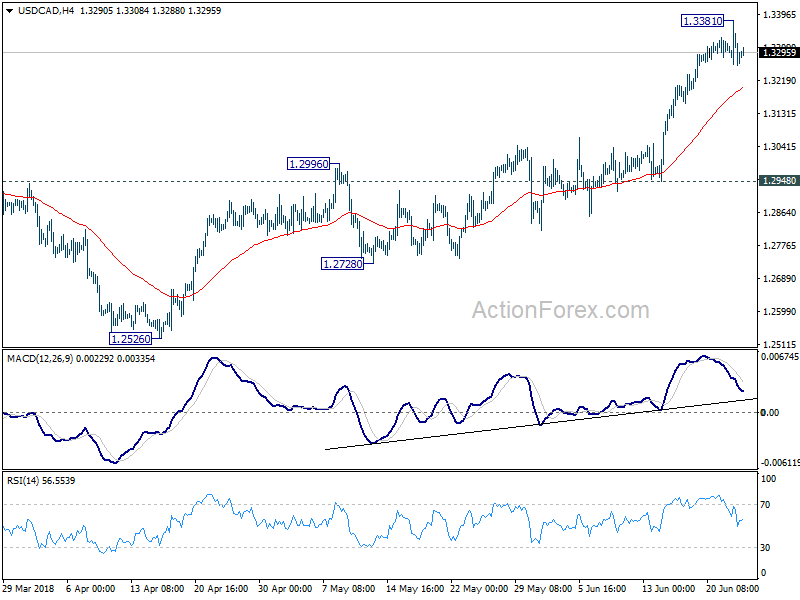Click the 1.33810 high price label

point(703,21)
